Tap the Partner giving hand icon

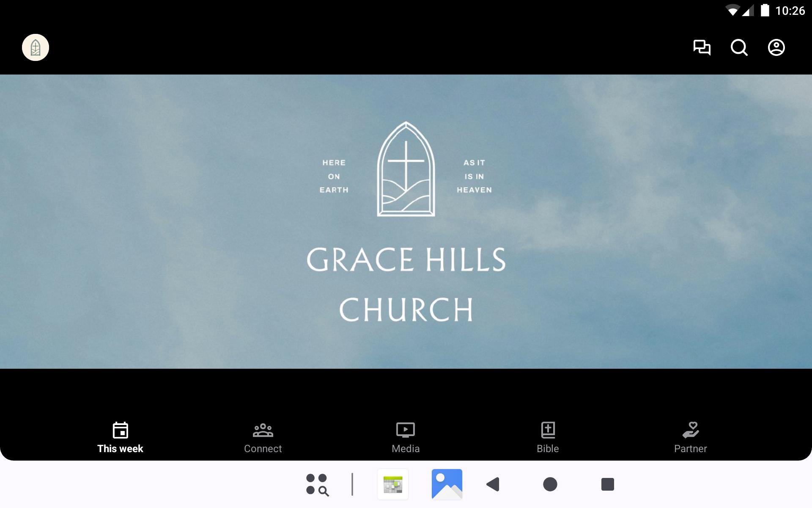(x=690, y=430)
